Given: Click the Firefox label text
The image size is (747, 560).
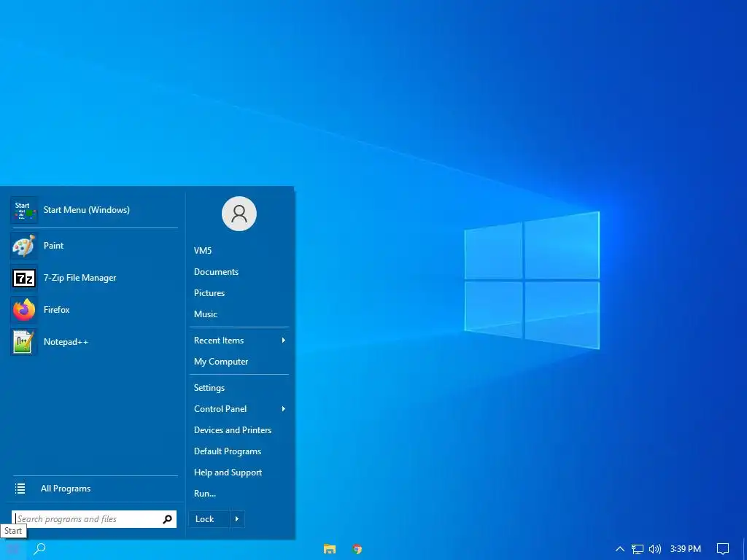Looking at the screenshot, I should (x=57, y=310).
